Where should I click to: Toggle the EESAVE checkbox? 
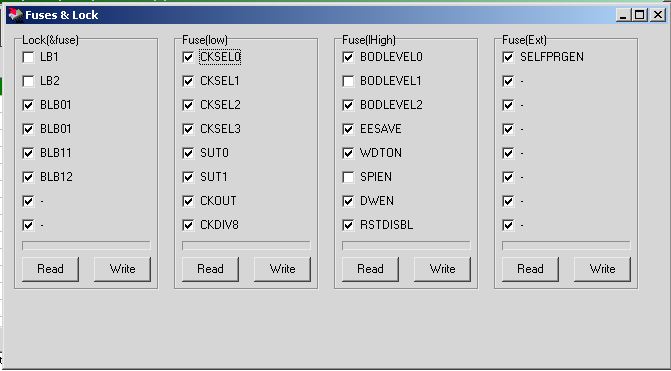(348, 129)
